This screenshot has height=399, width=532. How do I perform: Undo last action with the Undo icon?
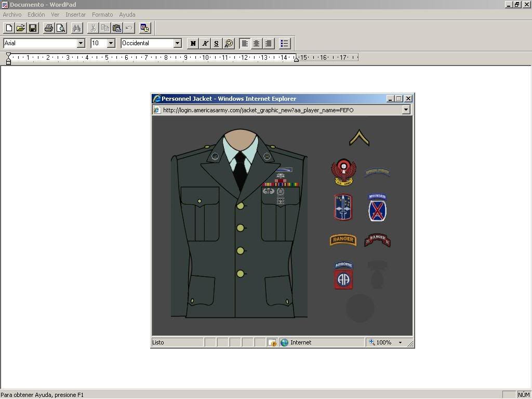(x=129, y=28)
